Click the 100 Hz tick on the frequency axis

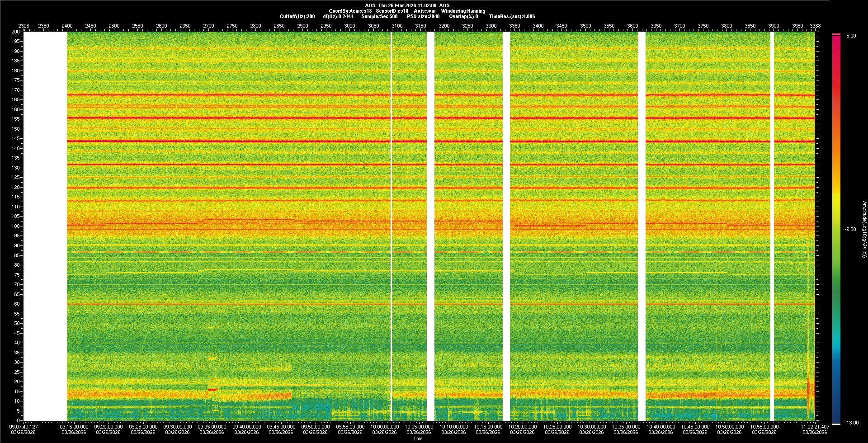coord(16,226)
